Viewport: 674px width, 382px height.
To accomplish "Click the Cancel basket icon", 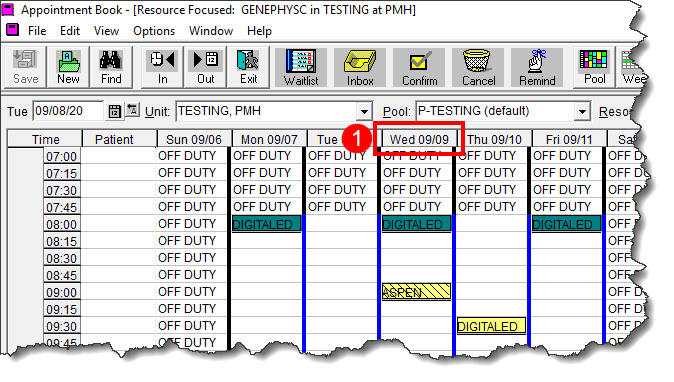I will click(478, 67).
